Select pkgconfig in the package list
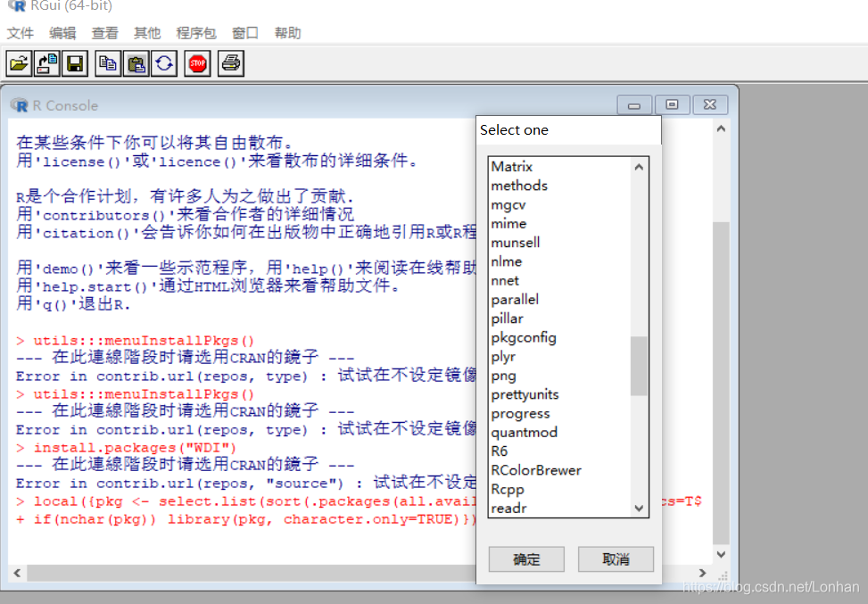868x604 pixels. (x=559, y=338)
